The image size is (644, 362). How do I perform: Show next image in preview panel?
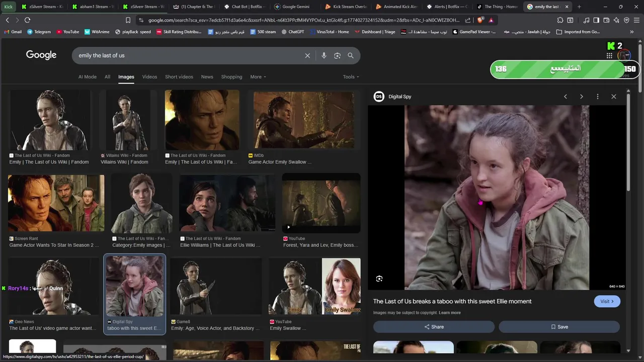[582, 97]
